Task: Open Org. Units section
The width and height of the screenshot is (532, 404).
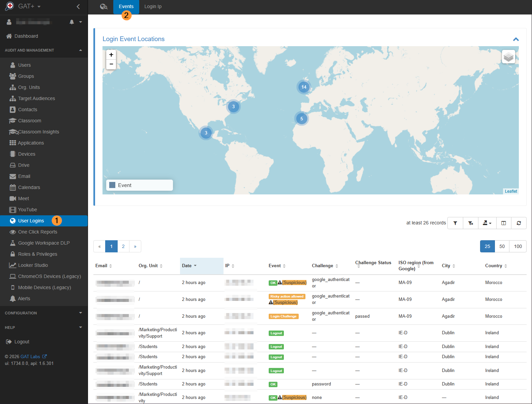Action: 29,87
